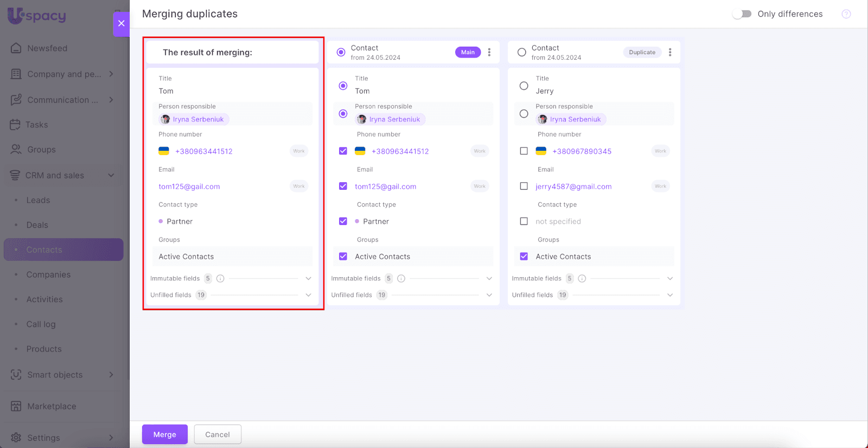The height and width of the screenshot is (448, 868).
Task: Collapse the CRM and sales menu
Action: point(111,175)
